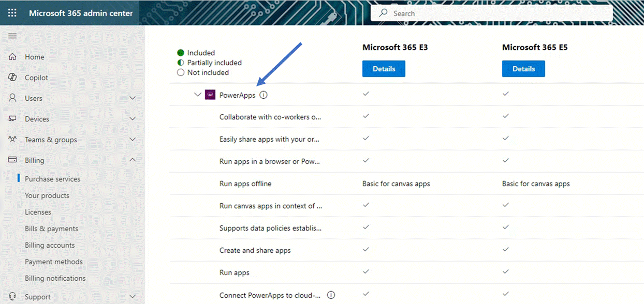Select the Included status indicator
The height and width of the screenshot is (304, 644).
pyautogui.click(x=181, y=53)
